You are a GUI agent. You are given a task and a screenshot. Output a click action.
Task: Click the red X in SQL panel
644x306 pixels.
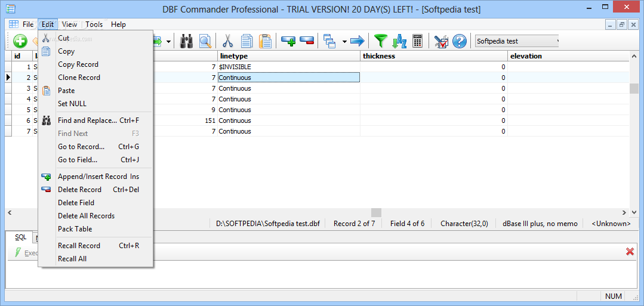(x=630, y=251)
